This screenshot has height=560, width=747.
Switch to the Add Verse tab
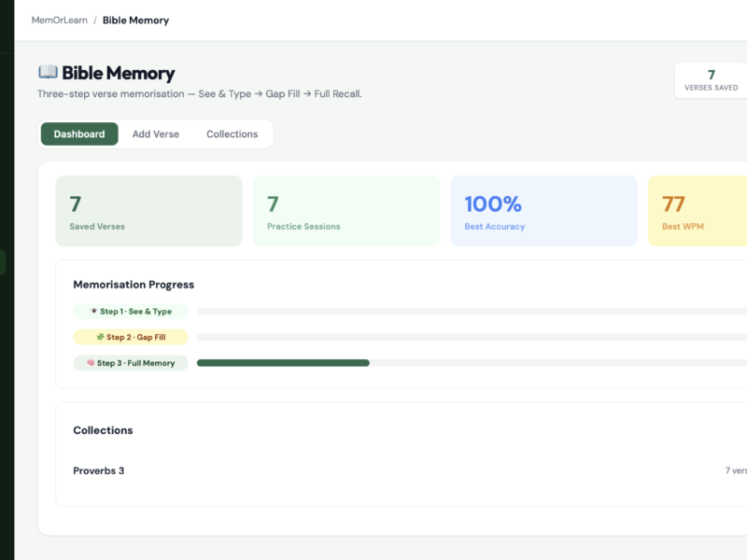(156, 133)
